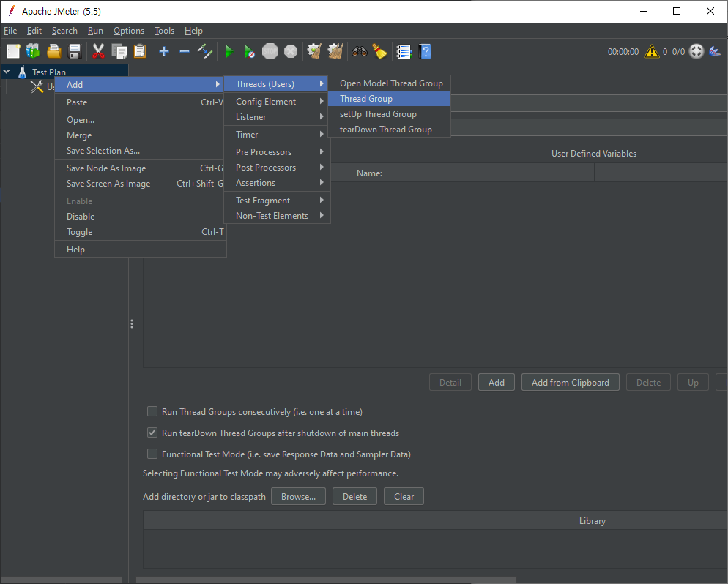Click the remote engines globe icon

point(697,51)
